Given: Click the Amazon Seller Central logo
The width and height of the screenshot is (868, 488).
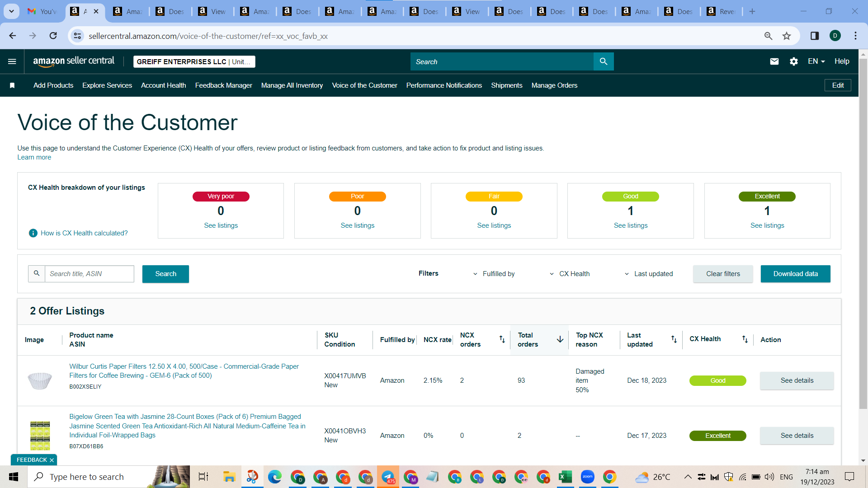Looking at the screenshot, I should 74,61.
